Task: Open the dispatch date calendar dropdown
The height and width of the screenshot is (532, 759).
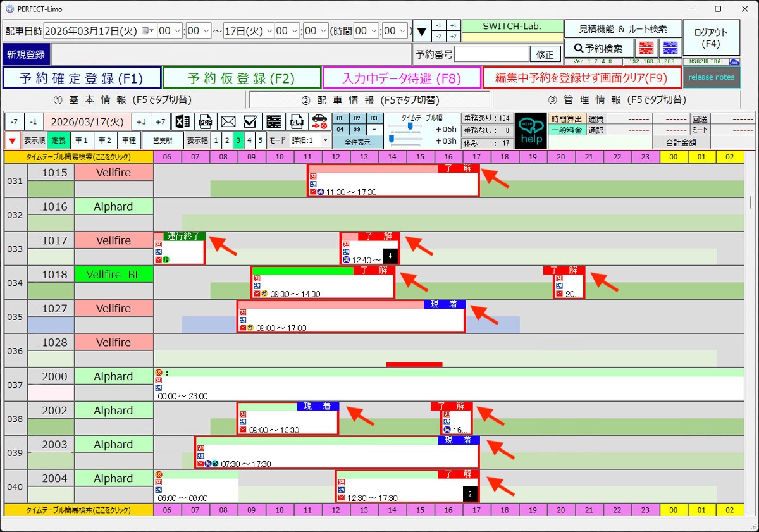Action: pos(149,30)
